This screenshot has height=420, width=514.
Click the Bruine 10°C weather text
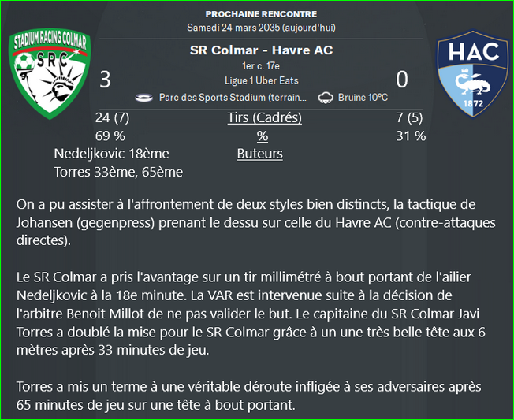(x=363, y=98)
